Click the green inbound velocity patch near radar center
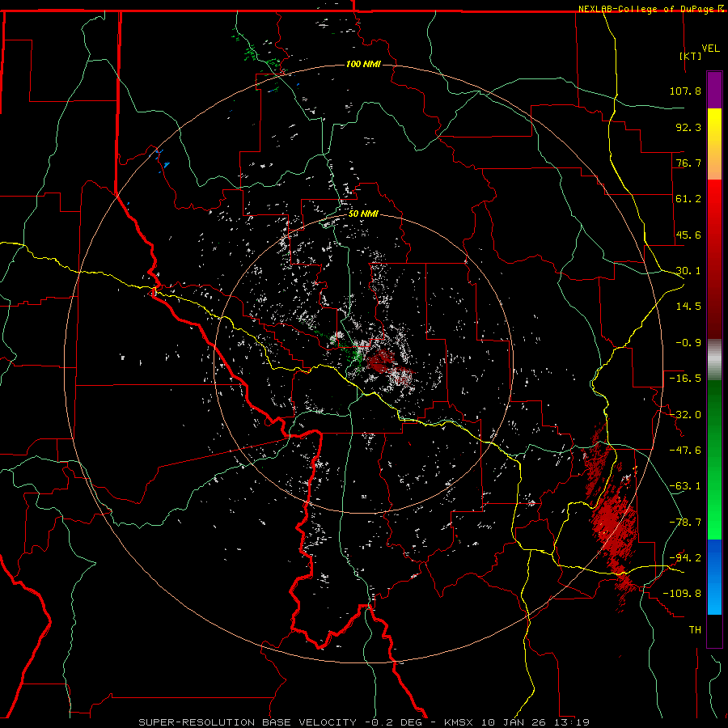 point(356,357)
